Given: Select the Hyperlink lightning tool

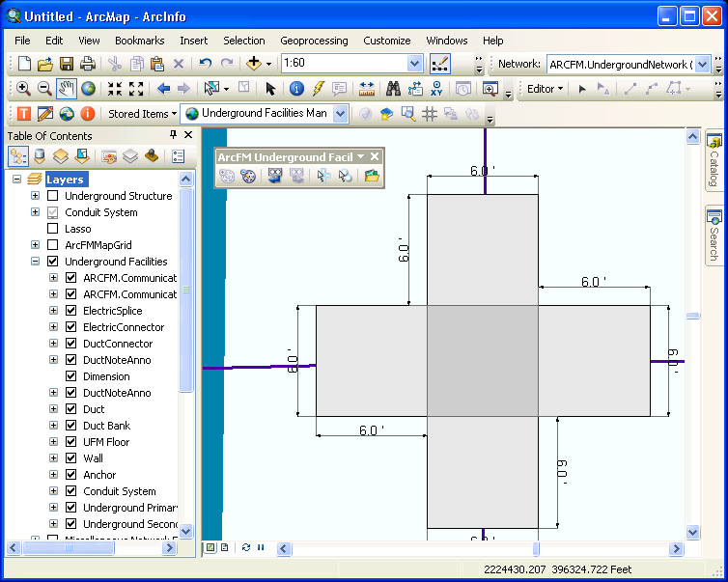Looking at the screenshot, I should [x=319, y=88].
